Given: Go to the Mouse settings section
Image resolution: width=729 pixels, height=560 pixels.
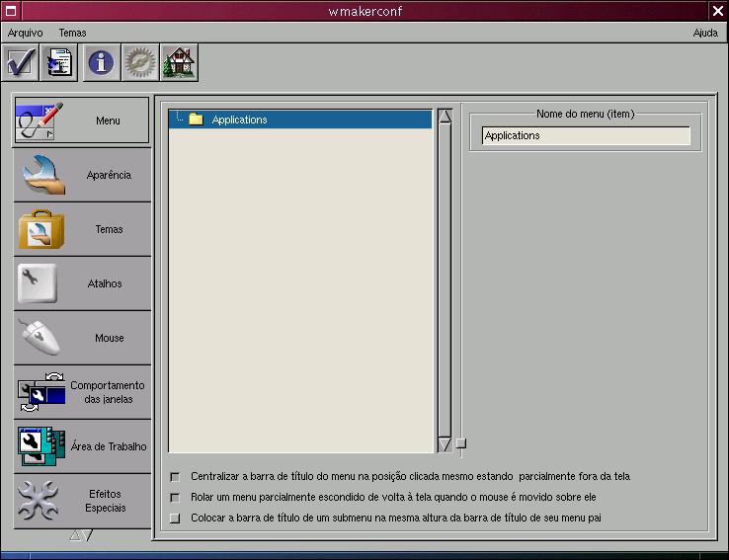Looking at the screenshot, I should point(82,338).
